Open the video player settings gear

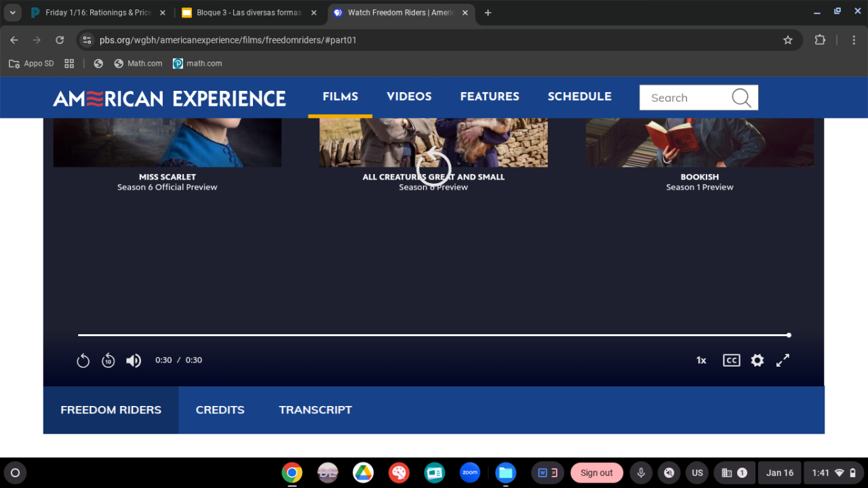tap(757, 361)
